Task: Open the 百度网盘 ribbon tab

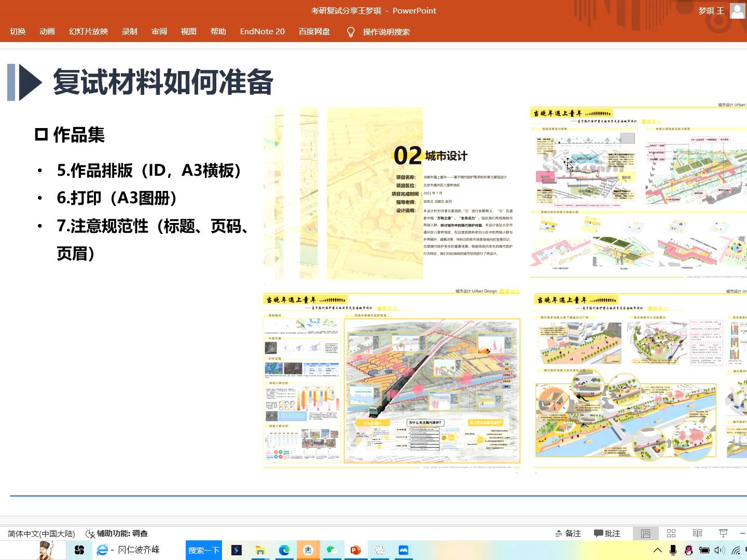Action: (x=314, y=32)
